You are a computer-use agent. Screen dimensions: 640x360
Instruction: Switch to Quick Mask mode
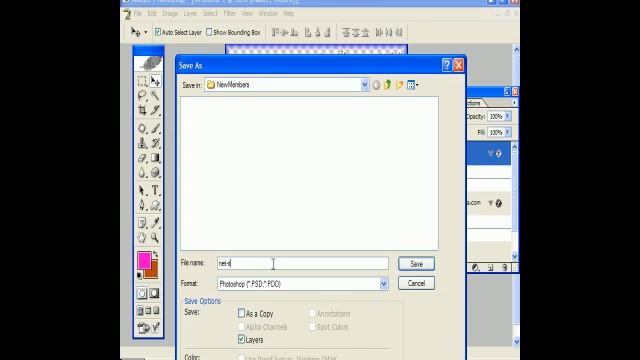coord(155,293)
